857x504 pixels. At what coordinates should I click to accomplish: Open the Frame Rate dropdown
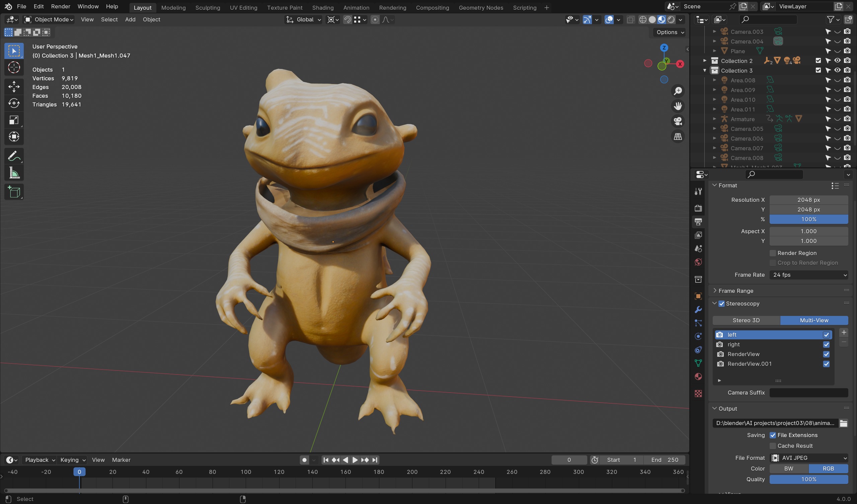[x=809, y=275]
